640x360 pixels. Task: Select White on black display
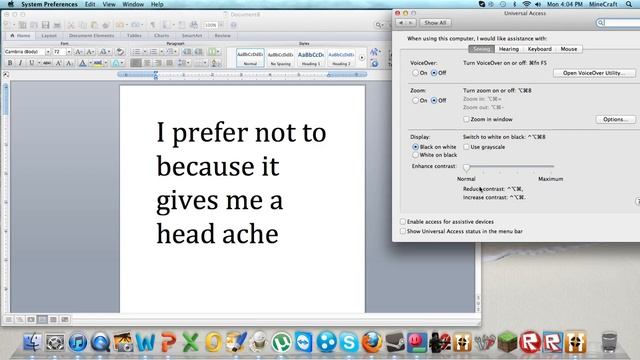(x=416, y=155)
